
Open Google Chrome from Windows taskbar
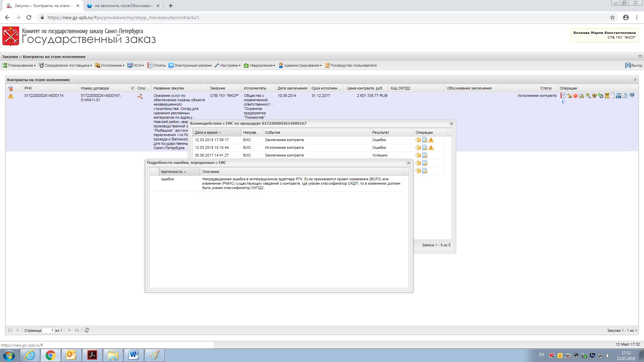coord(51,355)
